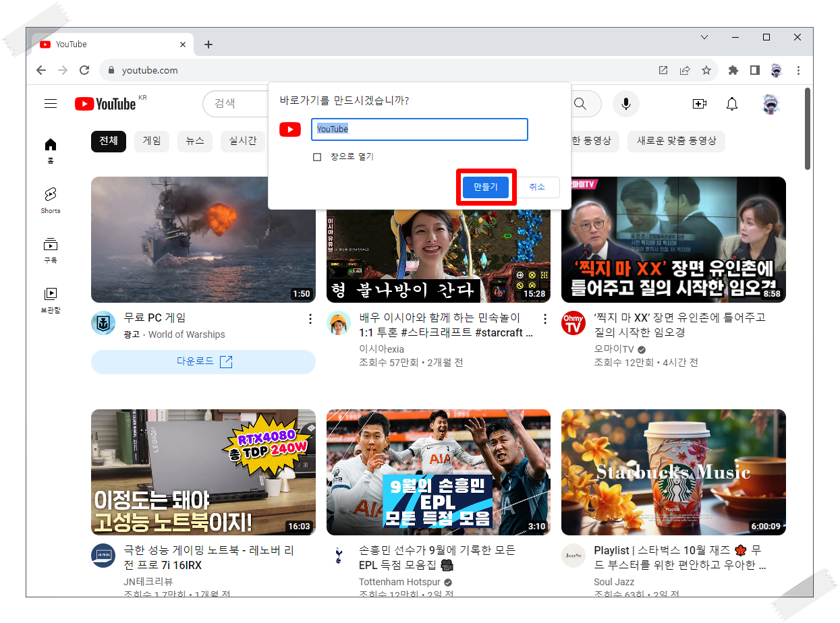Open options menu for 이시아 스타크래프트 video
The height and width of the screenshot is (623, 840).
coord(545,319)
